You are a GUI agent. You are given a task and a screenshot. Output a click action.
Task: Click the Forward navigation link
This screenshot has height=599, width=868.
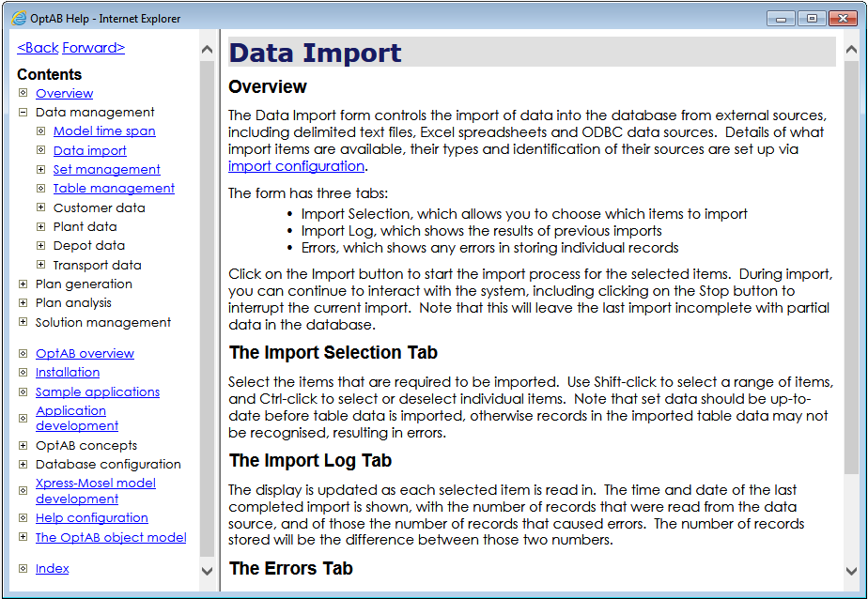tap(93, 48)
